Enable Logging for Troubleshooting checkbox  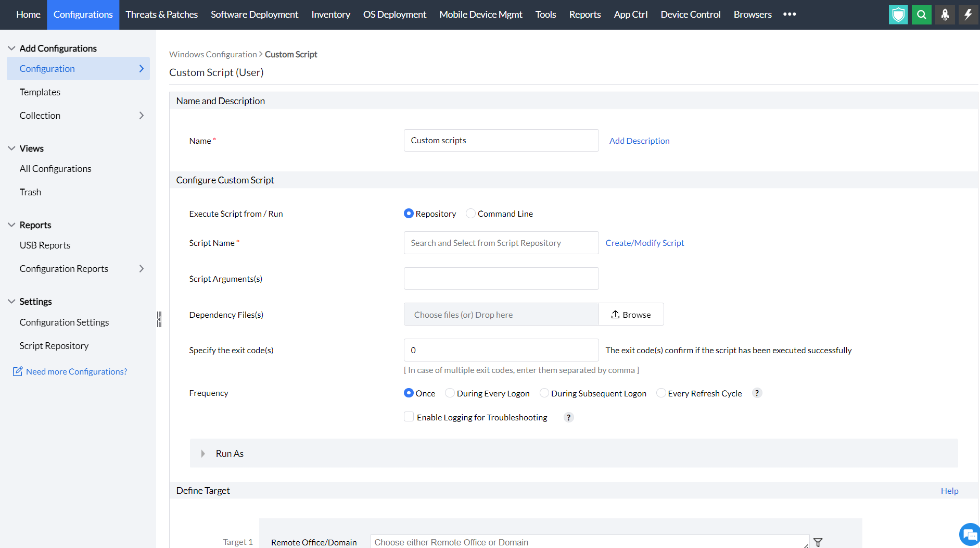tap(409, 417)
